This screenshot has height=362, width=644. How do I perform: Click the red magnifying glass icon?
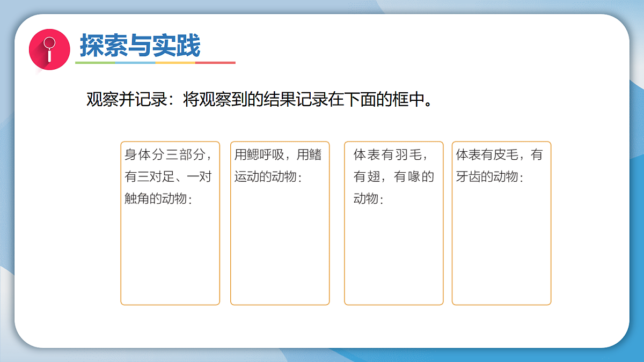[x=49, y=49]
